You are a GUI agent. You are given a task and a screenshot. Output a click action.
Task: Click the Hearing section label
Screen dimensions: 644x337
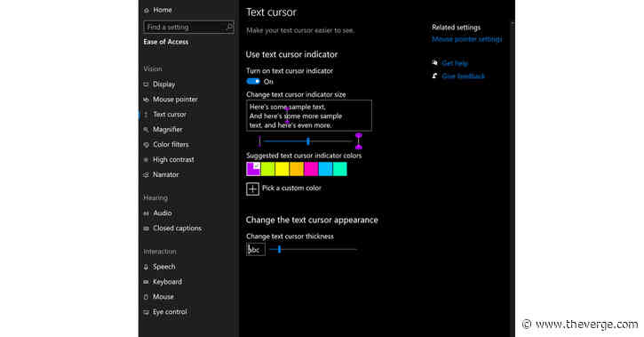click(x=155, y=198)
